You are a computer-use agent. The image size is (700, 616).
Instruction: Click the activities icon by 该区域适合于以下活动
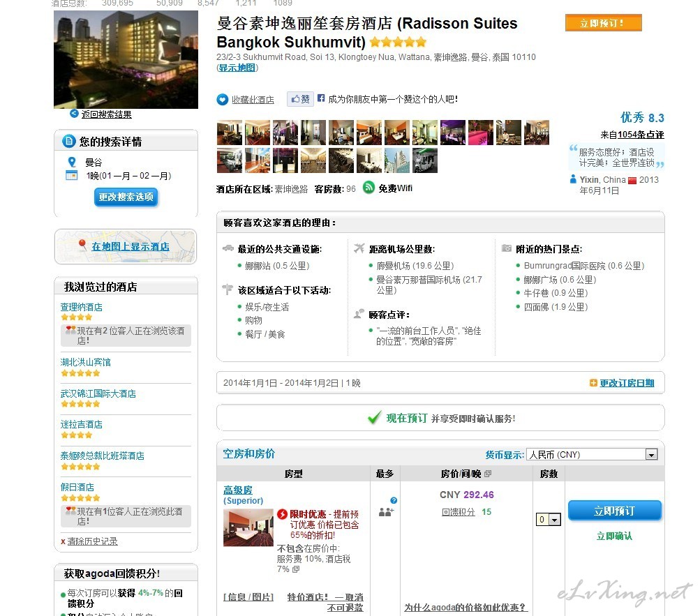[x=228, y=290]
